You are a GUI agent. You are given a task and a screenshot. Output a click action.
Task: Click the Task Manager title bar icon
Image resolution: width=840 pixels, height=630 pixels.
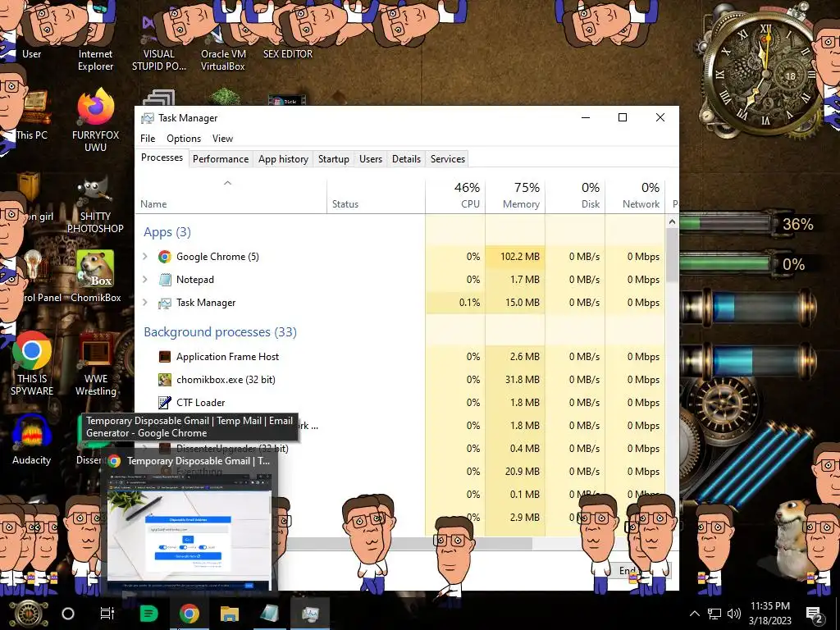coord(148,118)
